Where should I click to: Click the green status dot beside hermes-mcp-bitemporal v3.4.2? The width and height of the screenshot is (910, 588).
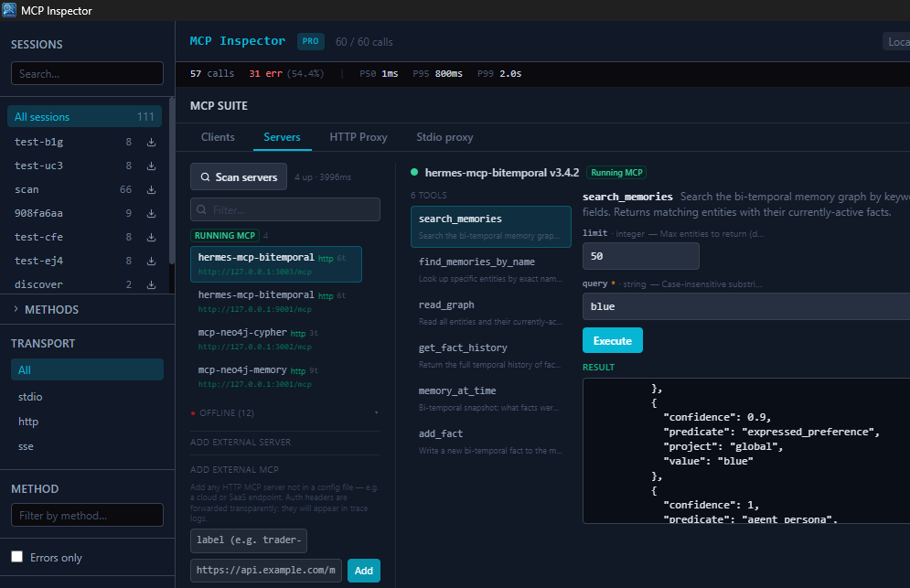pos(414,172)
